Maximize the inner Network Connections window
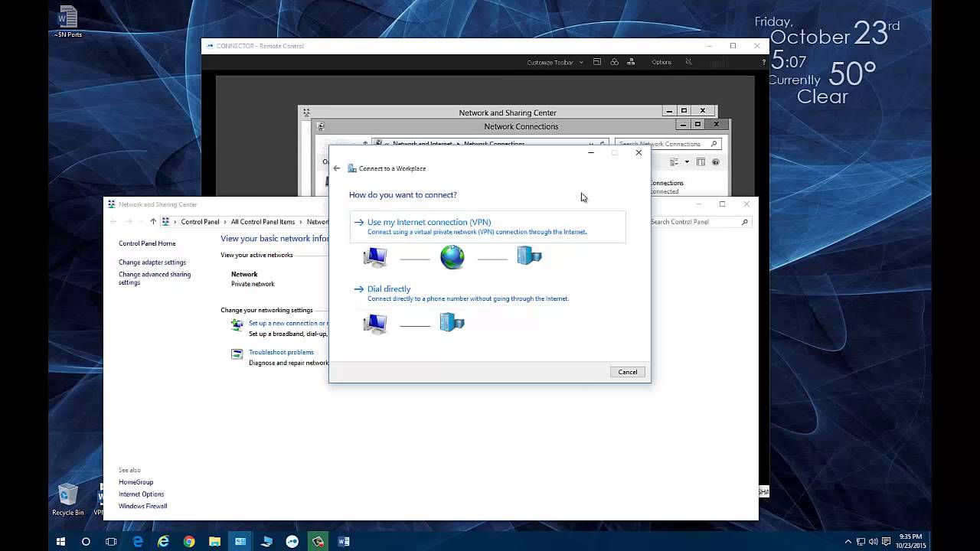The image size is (980, 551). click(x=697, y=124)
